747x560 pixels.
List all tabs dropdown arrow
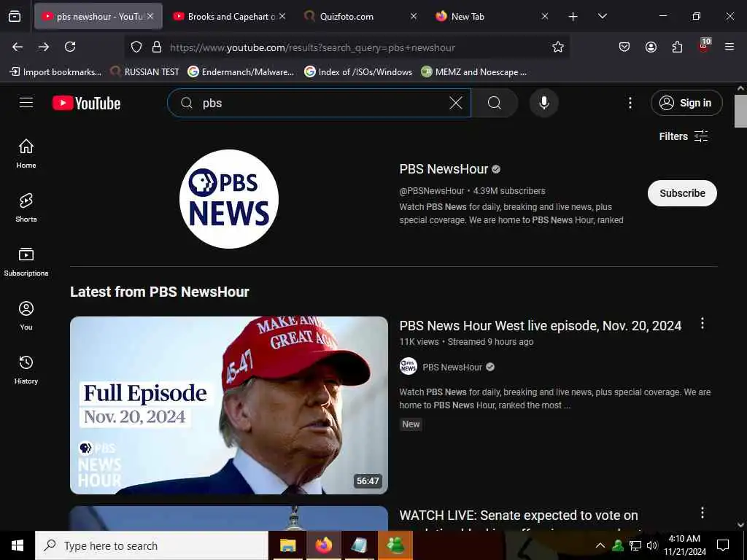(602, 16)
